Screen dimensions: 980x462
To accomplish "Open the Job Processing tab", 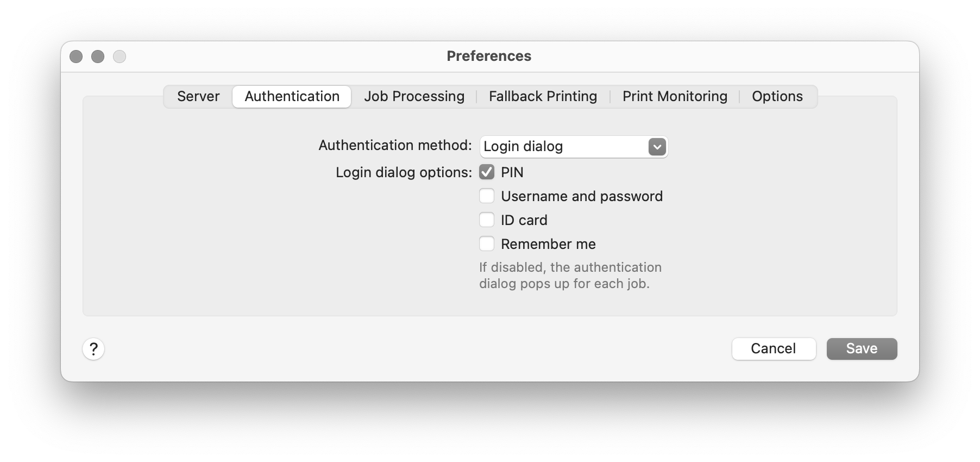I will [414, 96].
